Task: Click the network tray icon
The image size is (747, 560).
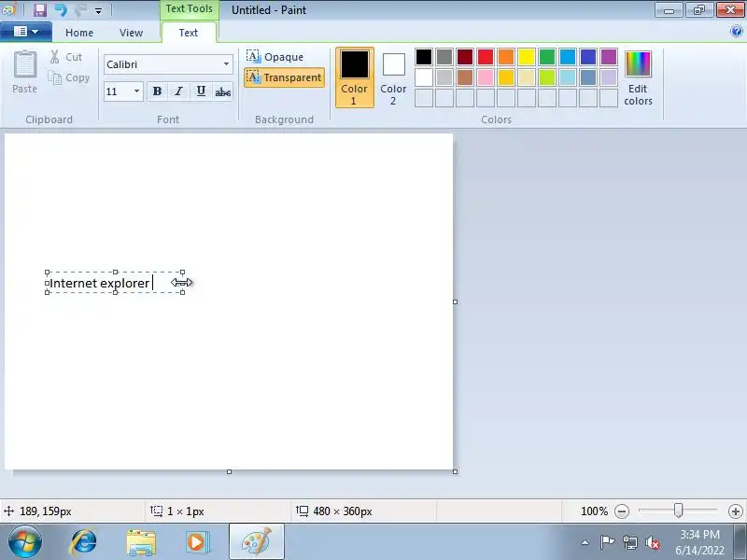Action: pos(629,542)
